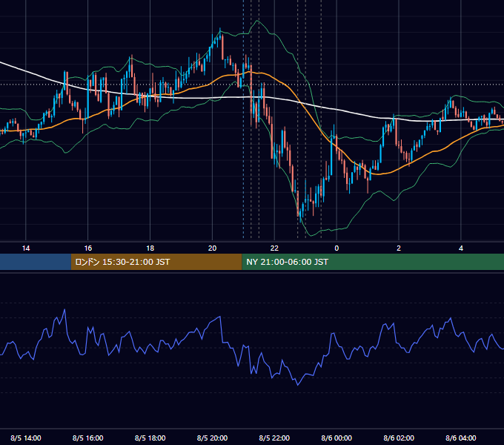Click the 16 hour axis label
504x445 pixels.
(87, 248)
